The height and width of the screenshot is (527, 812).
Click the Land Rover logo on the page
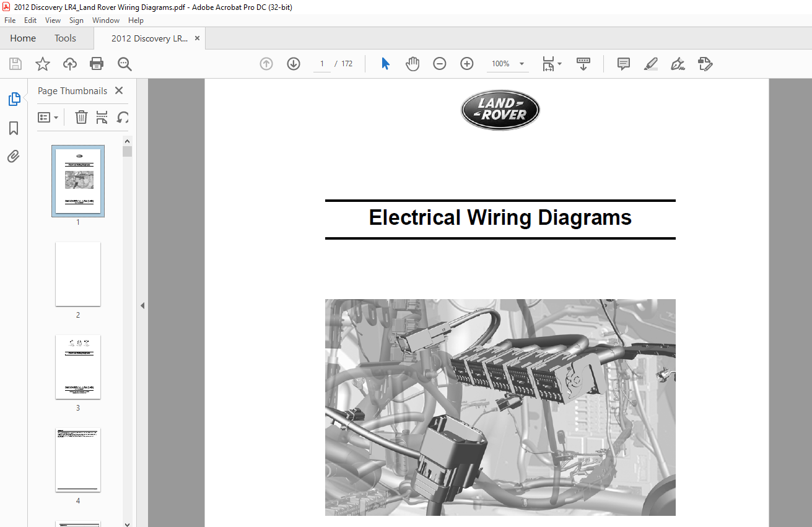(x=500, y=111)
